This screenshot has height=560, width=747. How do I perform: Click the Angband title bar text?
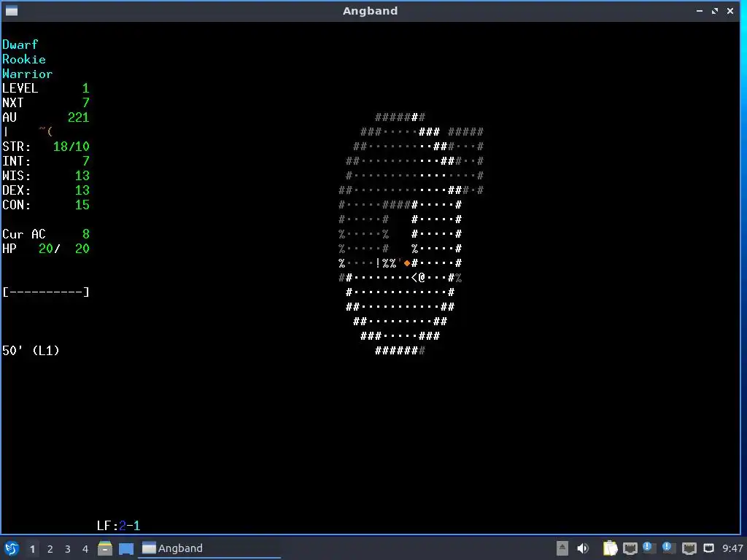coord(370,11)
